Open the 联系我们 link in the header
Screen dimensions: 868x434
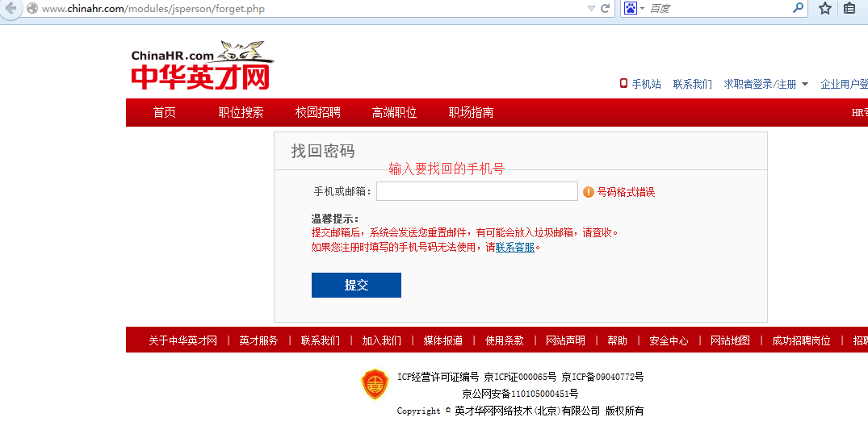[x=693, y=84]
